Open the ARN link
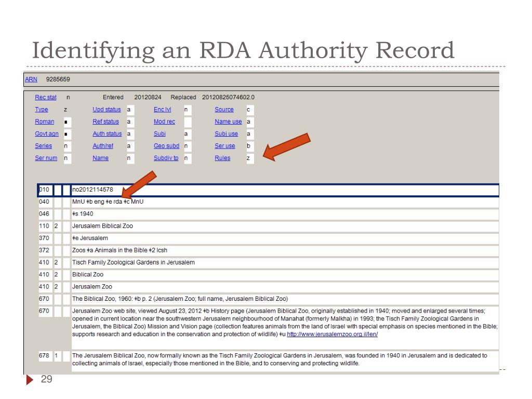 click(x=31, y=79)
